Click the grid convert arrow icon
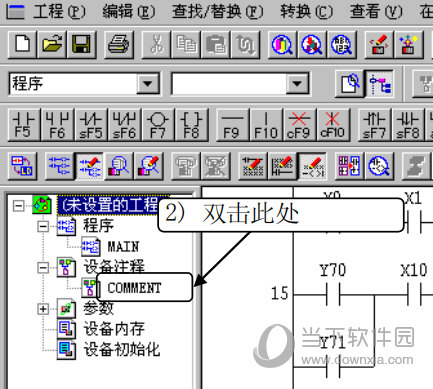The width and height of the screenshot is (433, 389). 349,166
